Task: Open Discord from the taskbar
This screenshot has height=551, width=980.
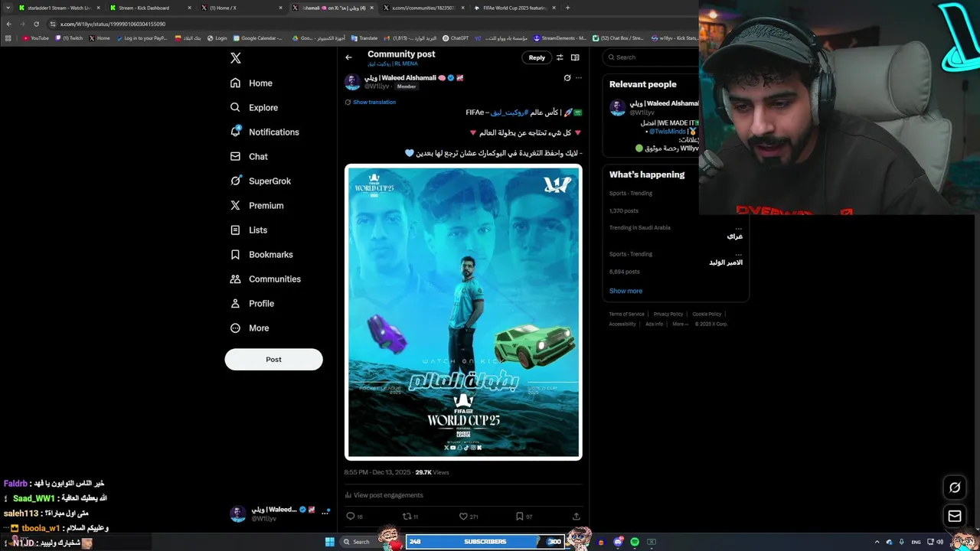Action: pos(618,542)
